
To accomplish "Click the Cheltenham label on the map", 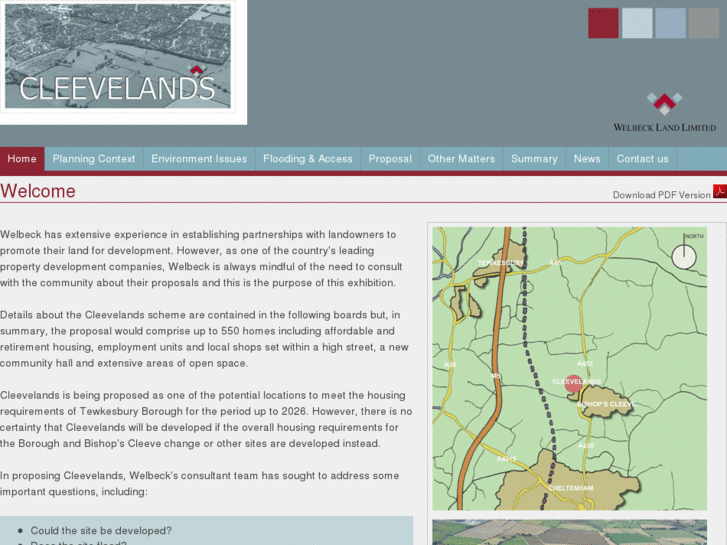I will tap(570, 488).
